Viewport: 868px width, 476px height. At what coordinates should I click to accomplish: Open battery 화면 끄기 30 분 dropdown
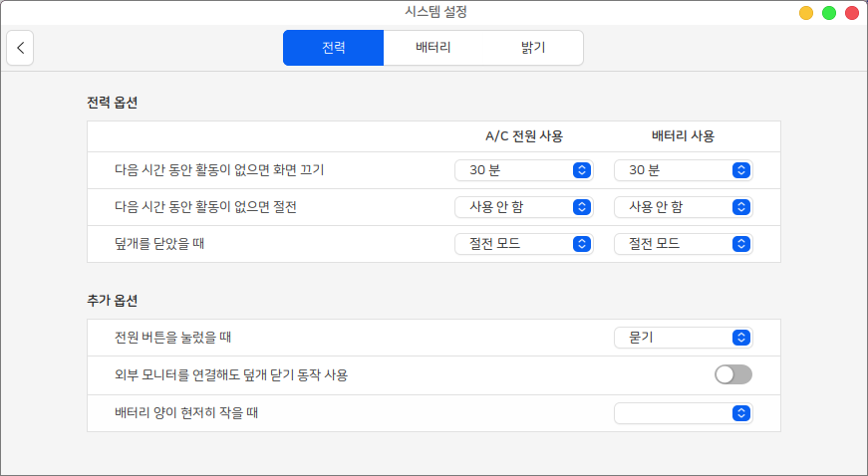point(683,170)
